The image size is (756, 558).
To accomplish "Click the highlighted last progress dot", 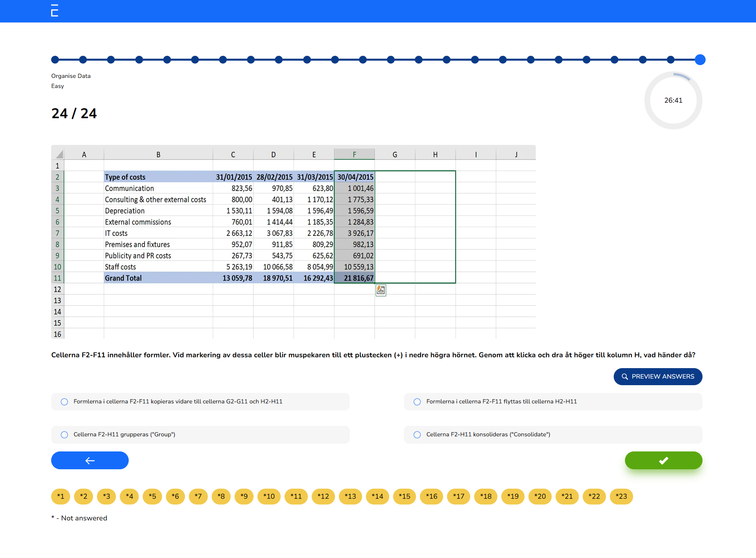I will pos(700,60).
